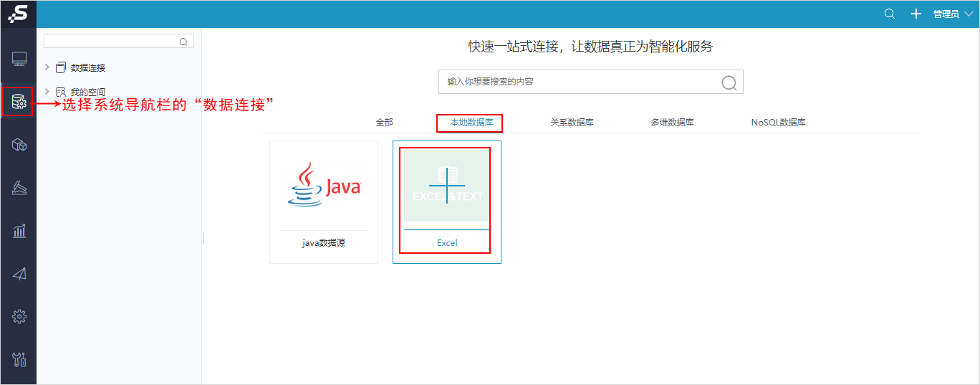Open the paper plane publish sidebar icon
The width and height of the screenshot is (980, 385).
click(19, 274)
